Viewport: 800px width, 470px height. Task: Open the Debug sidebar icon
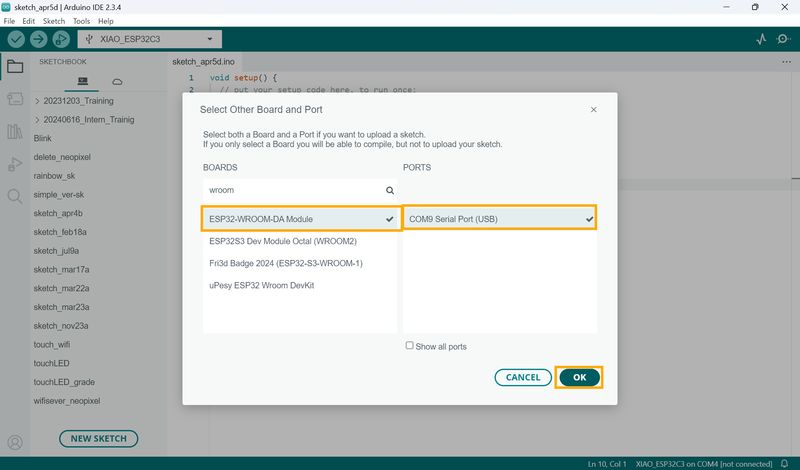15,164
